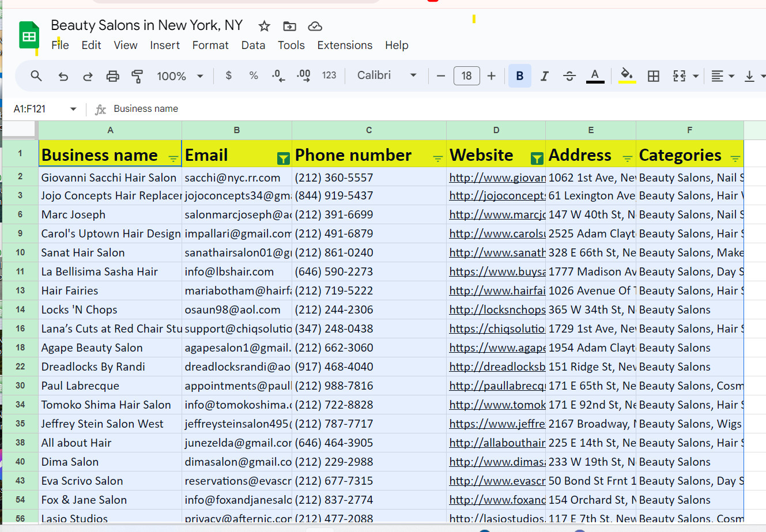The height and width of the screenshot is (532, 766).
Task: Click the font size field 18
Action: click(x=467, y=76)
